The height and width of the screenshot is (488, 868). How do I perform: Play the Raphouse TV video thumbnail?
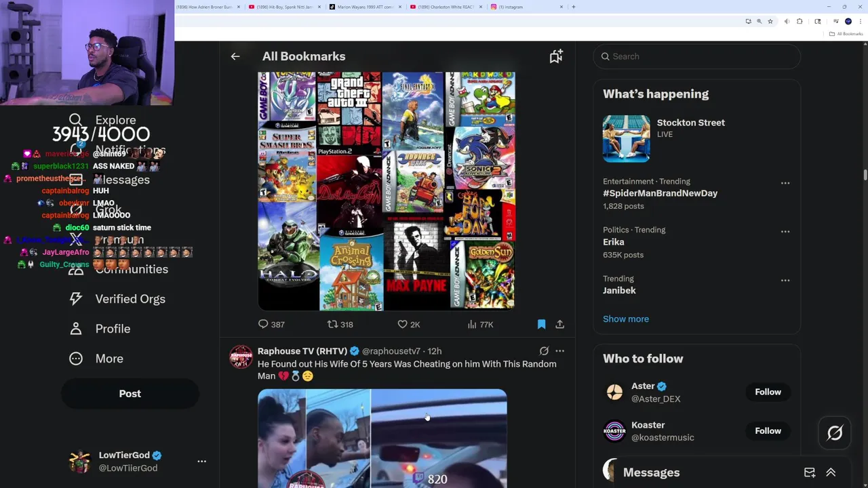tap(382, 439)
